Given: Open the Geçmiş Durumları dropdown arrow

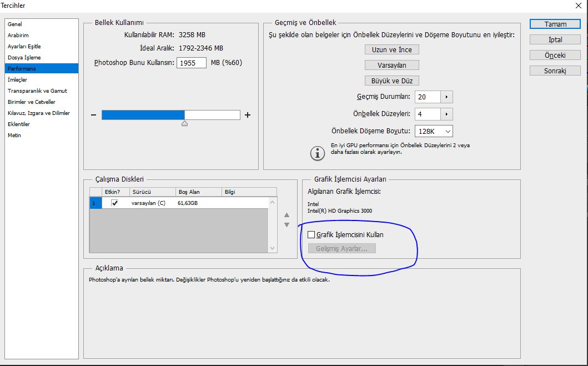Looking at the screenshot, I should [x=446, y=97].
